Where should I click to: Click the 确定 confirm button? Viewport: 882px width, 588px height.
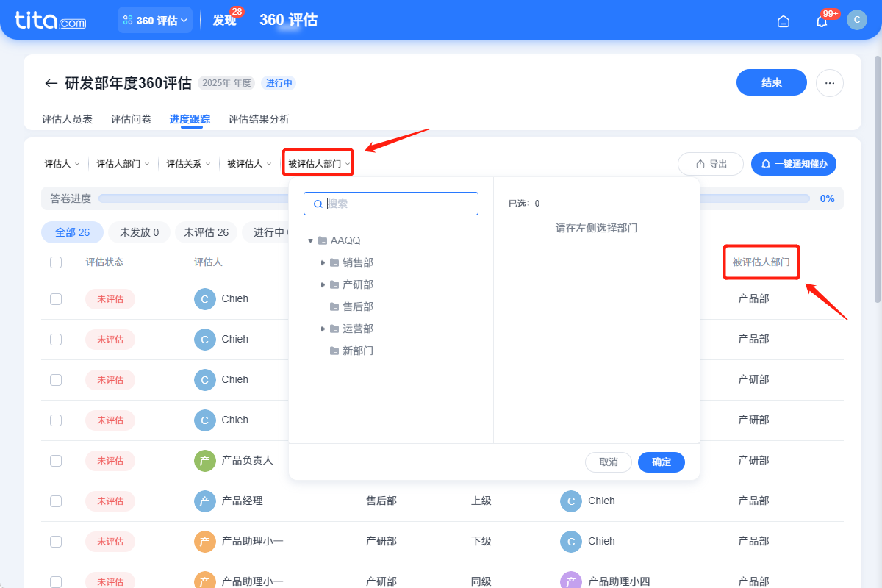pos(661,462)
